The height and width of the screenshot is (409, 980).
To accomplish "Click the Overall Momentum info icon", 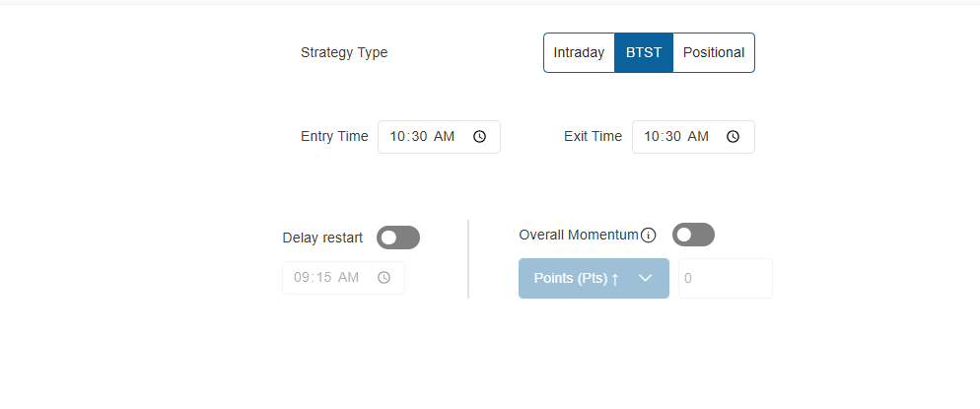I will [648, 235].
